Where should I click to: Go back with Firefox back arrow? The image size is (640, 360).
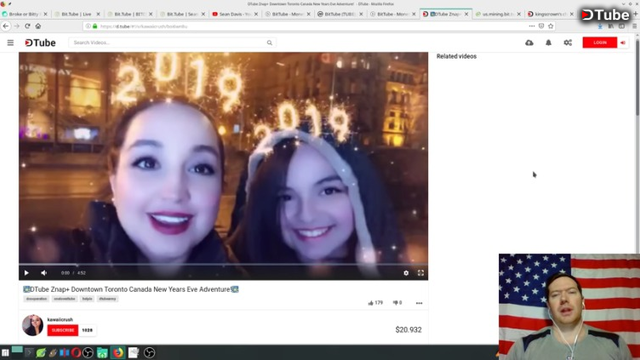pos(6,26)
